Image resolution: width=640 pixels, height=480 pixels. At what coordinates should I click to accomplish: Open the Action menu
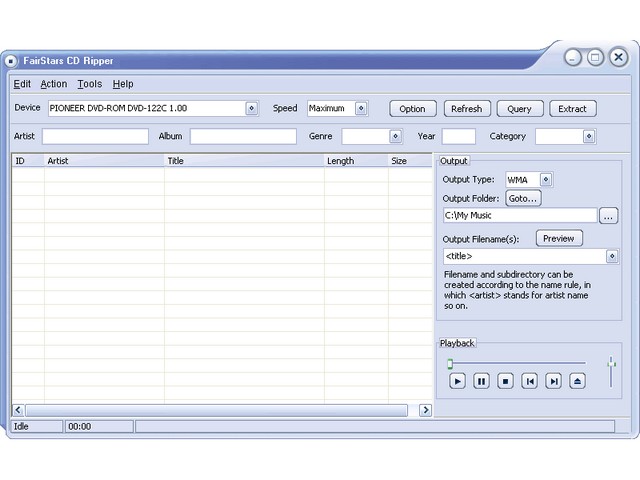click(x=53, y=84)
